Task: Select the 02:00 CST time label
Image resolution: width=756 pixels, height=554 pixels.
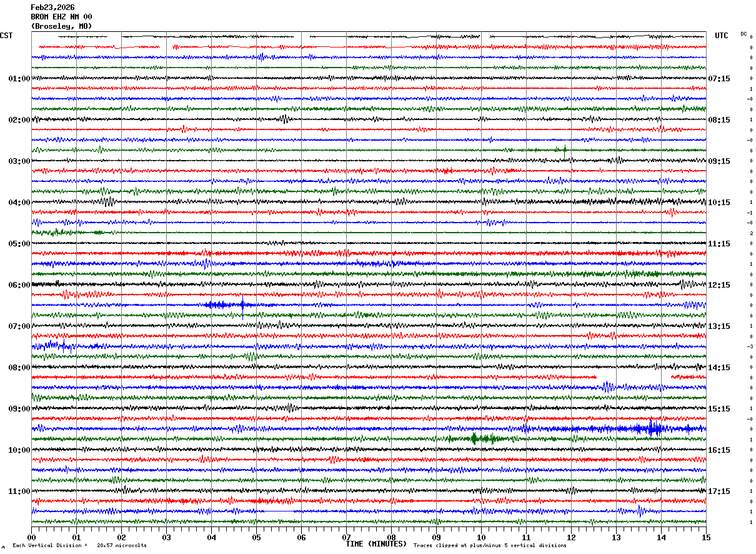Action: tap(19, 120)
